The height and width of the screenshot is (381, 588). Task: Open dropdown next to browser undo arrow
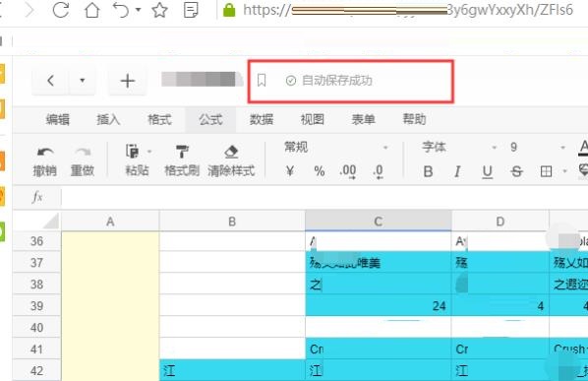point(139,10)
